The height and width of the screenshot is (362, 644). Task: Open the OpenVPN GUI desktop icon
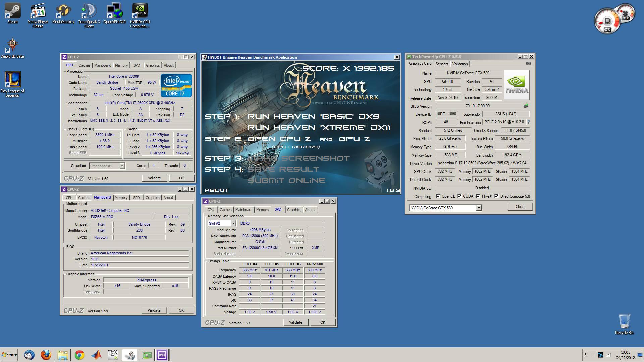click(114, 13)
